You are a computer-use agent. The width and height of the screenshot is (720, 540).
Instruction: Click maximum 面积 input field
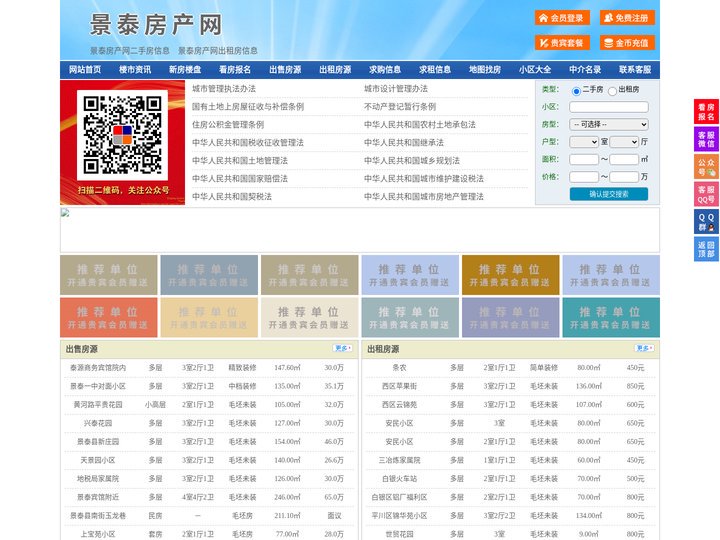point(624,159)
